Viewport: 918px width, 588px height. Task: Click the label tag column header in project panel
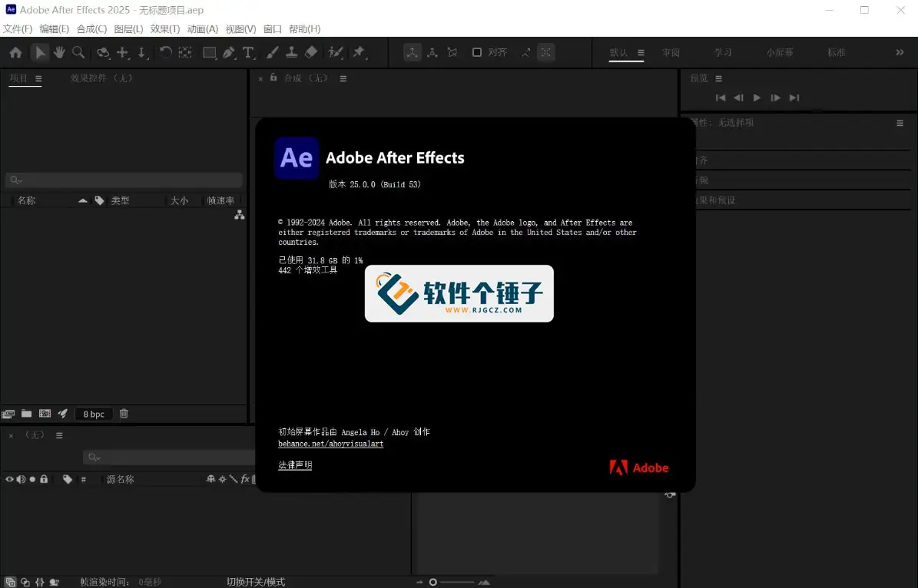[100, 200]
